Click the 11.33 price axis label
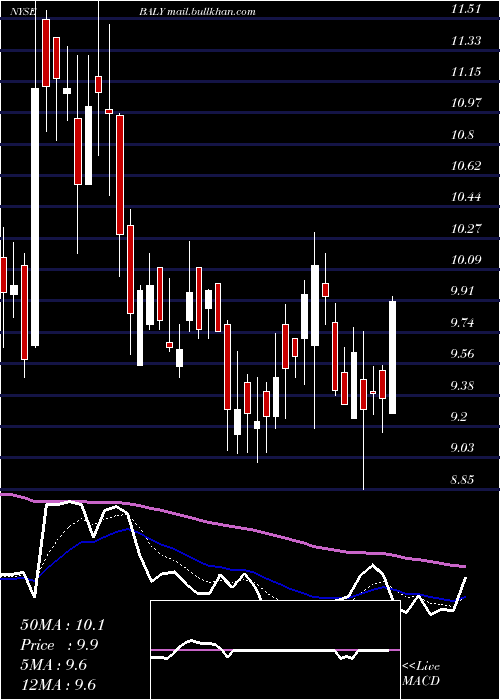This screenshot has width=500, height=700. 466,41
